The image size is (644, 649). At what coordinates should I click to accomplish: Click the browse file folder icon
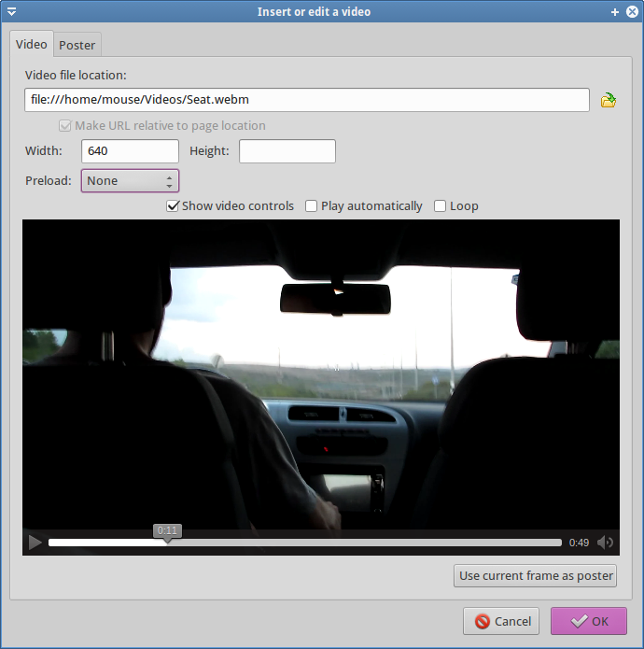608,100
